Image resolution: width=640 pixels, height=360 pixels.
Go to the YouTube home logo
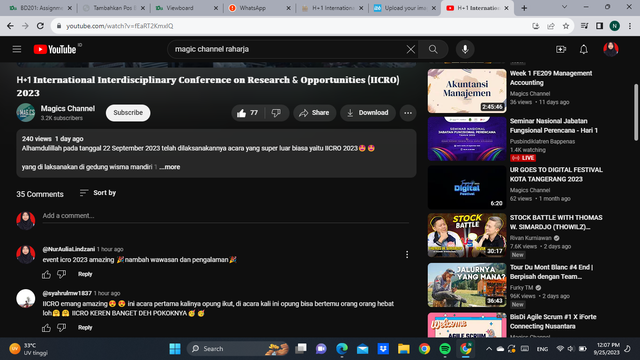click(x=55, y=49)
